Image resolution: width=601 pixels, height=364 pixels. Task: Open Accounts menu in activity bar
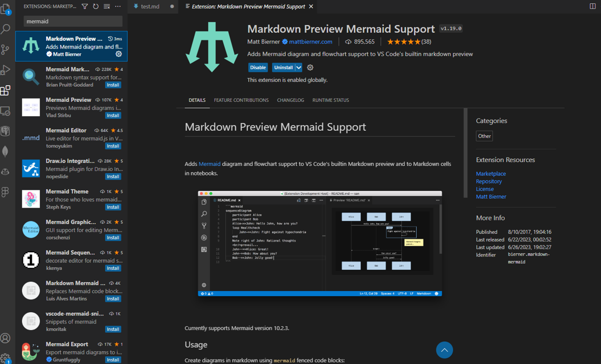pos(6,338)
